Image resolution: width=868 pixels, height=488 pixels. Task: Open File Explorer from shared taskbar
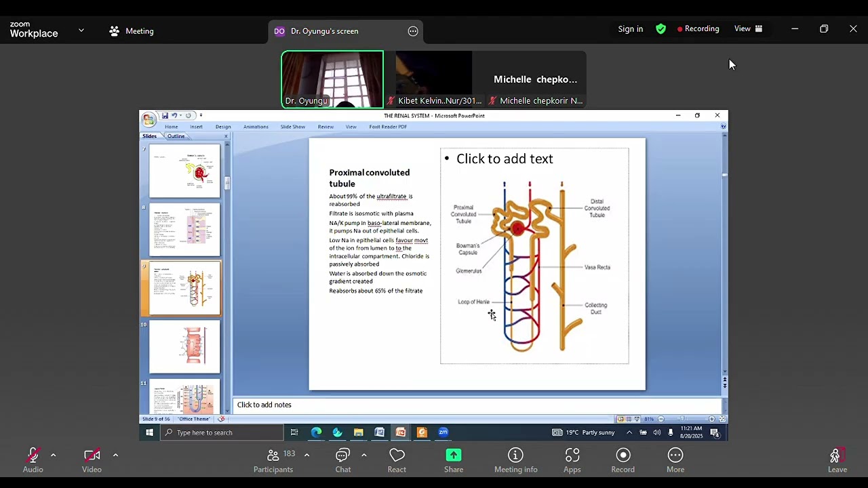358,432
